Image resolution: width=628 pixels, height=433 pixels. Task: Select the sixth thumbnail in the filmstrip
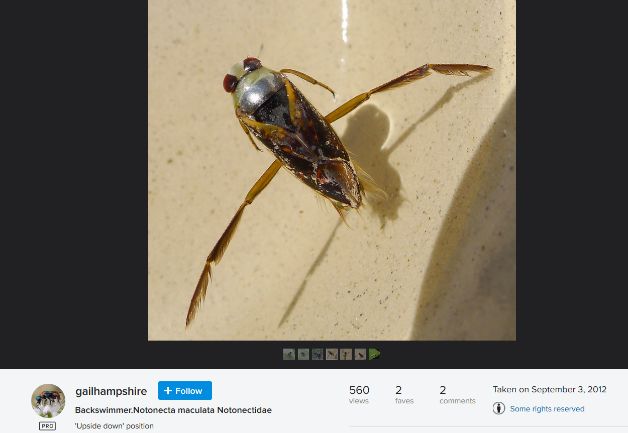coord(360,354)
